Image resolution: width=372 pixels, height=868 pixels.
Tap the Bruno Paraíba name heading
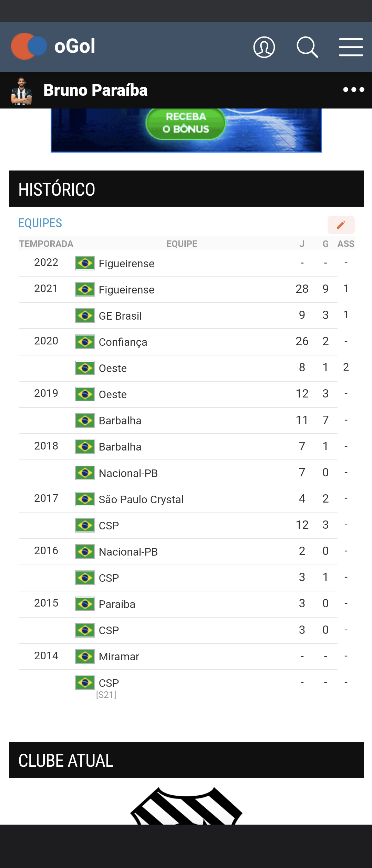pyautogui.click(x=95, y=90)
